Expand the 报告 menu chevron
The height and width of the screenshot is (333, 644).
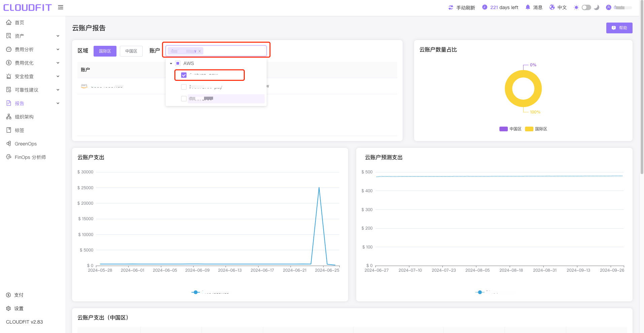58,103
